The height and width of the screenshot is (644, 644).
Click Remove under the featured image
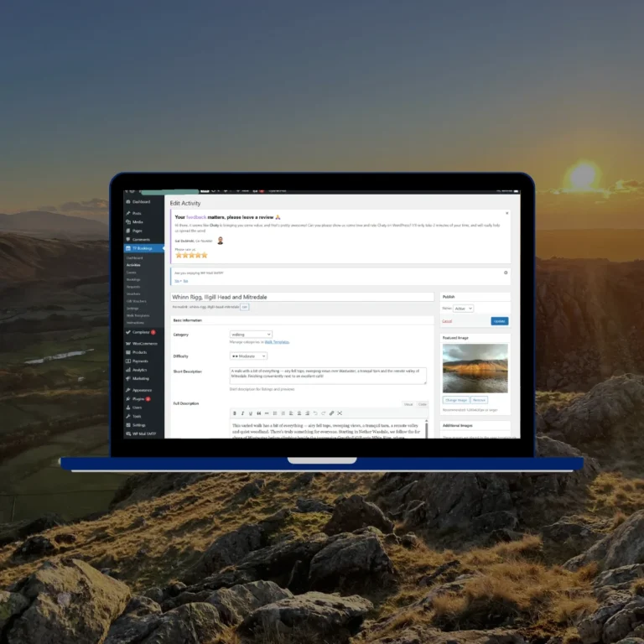coord(479,400)
